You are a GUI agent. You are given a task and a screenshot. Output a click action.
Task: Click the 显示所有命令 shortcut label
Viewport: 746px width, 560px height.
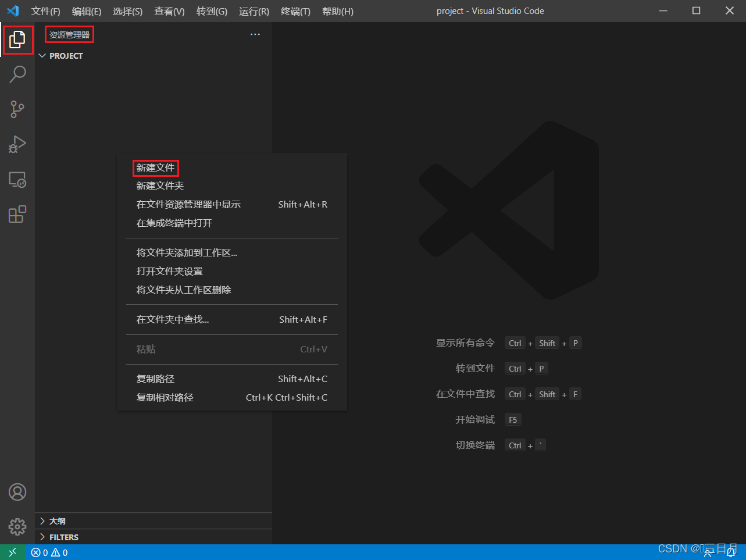(465, 343)
